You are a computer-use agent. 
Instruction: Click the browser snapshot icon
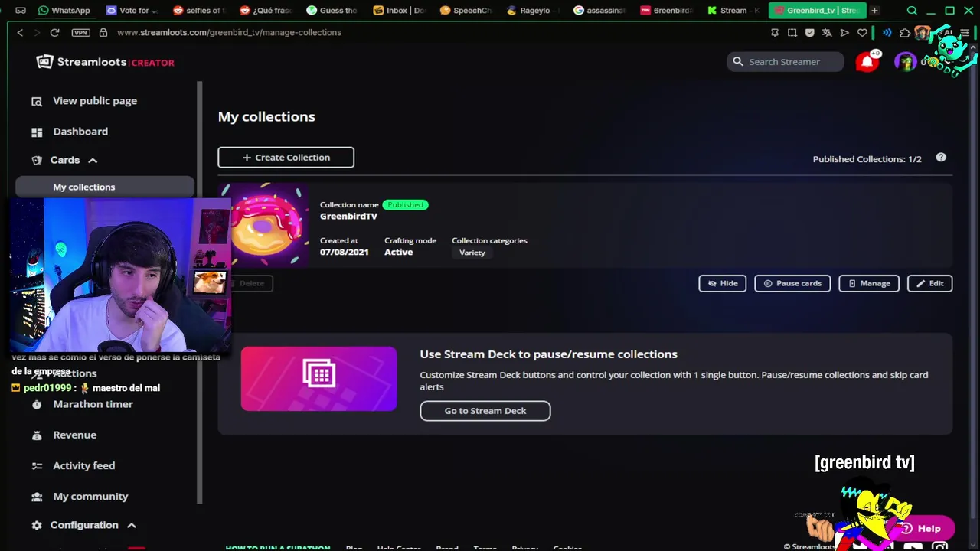click(x=792, y=33)
